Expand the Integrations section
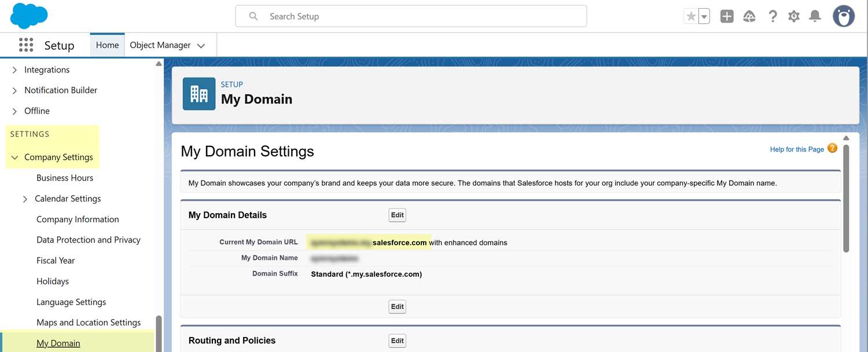Screen dimensions: 868x352 tap(14, 70)
